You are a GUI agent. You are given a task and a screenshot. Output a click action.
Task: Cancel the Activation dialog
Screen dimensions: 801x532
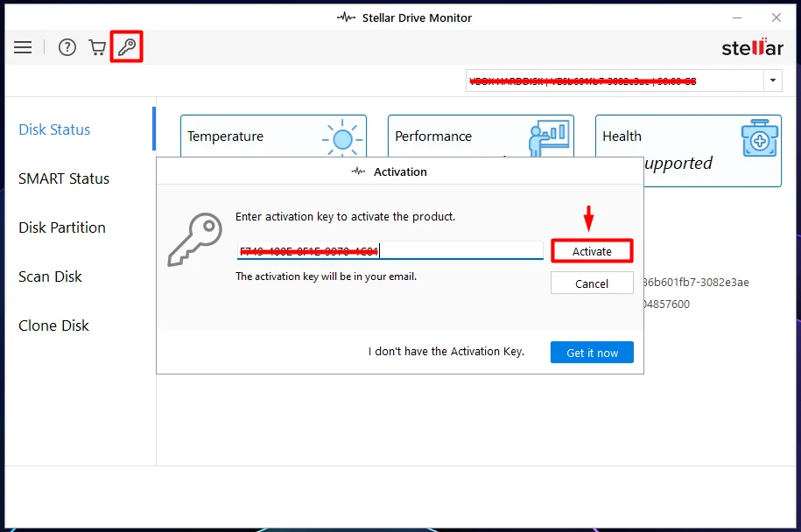(x=592, y=283)
